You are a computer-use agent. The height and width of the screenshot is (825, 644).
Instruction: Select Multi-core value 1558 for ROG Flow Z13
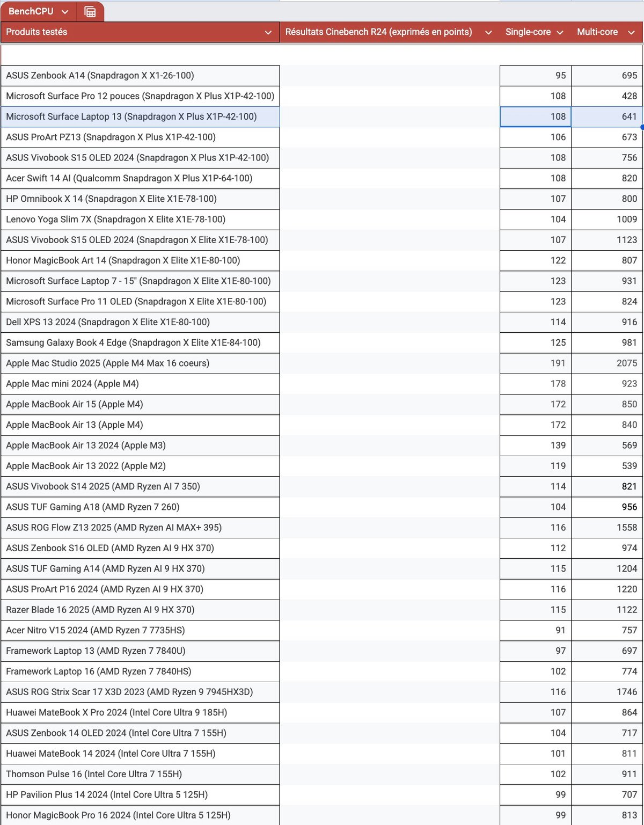pos(607,528)
